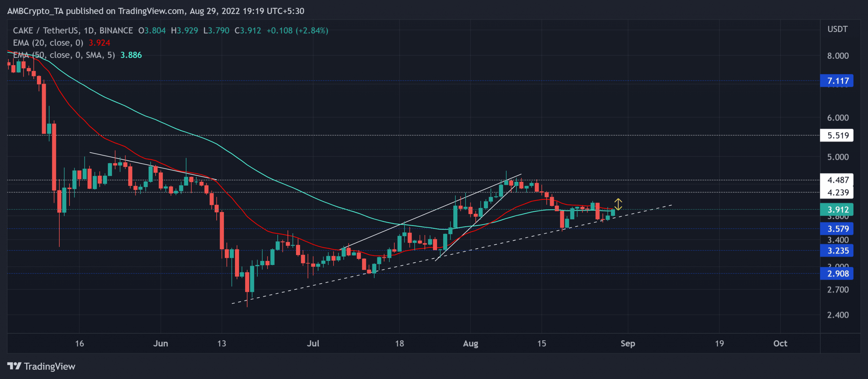Viewport: 868px width, 379px height.
Task: Click the close price C3.912 value
Action: point(248,31)
